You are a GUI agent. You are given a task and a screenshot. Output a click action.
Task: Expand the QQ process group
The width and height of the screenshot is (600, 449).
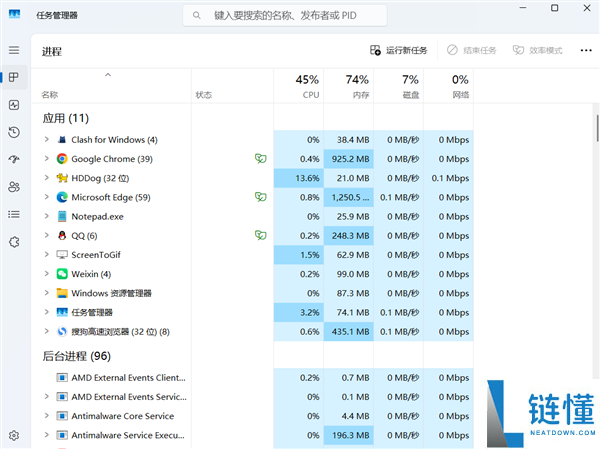click(x=46, y=235)
